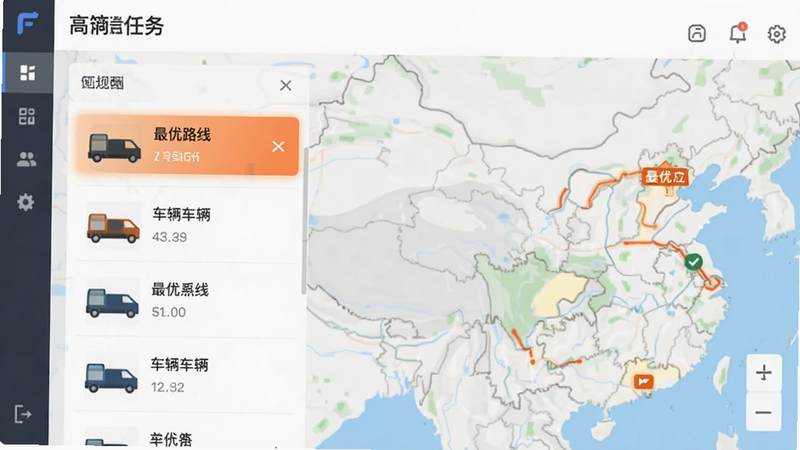Click the value S1.00
800x450 pixels.
pyautogui.click(x=168, y=312)
